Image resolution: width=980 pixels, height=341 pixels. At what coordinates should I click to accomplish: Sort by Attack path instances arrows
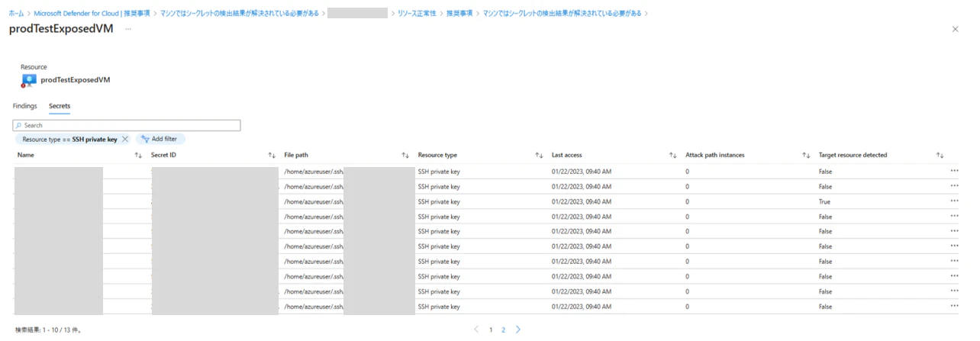click(806, 155)
